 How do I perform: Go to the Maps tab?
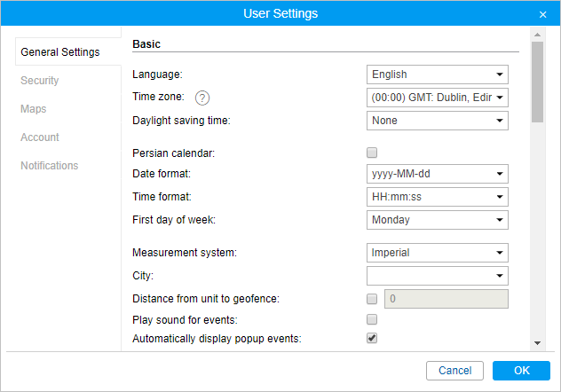tap(33, 108)
